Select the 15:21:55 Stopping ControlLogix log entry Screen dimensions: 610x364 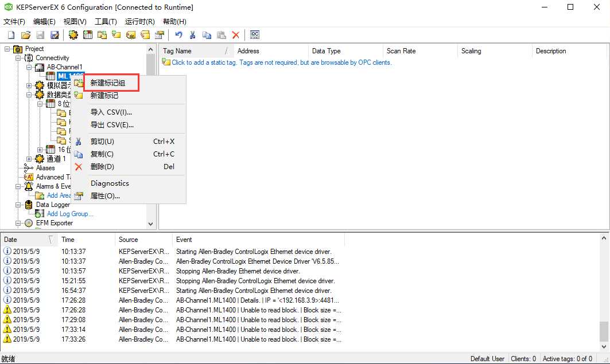(x=173, y=281)
